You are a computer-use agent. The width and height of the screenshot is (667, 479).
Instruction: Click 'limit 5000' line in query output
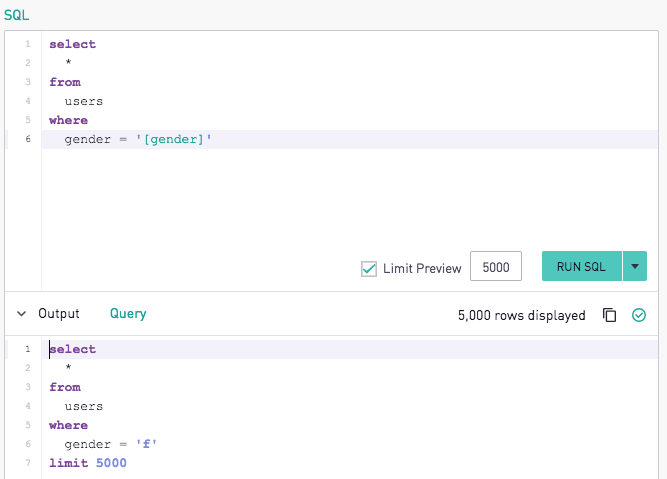(88, 463)
